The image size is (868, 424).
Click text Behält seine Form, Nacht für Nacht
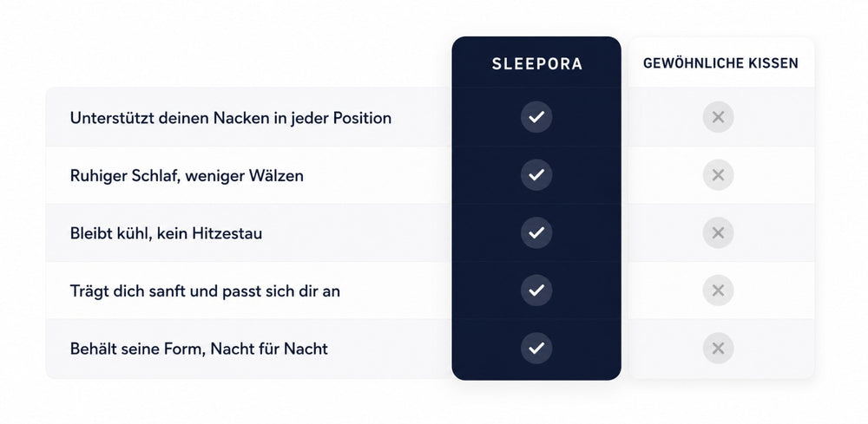tap(199, 349)
